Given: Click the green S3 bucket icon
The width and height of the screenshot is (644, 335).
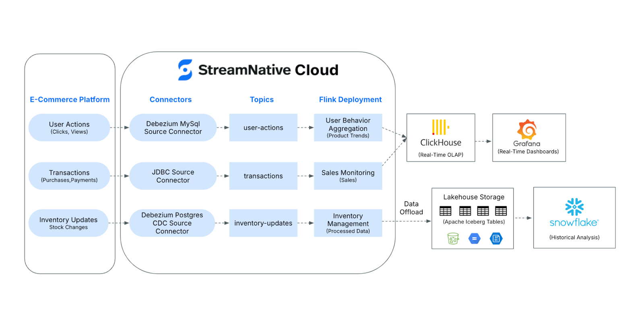Looking at the screenshot, I should point(453,239).
